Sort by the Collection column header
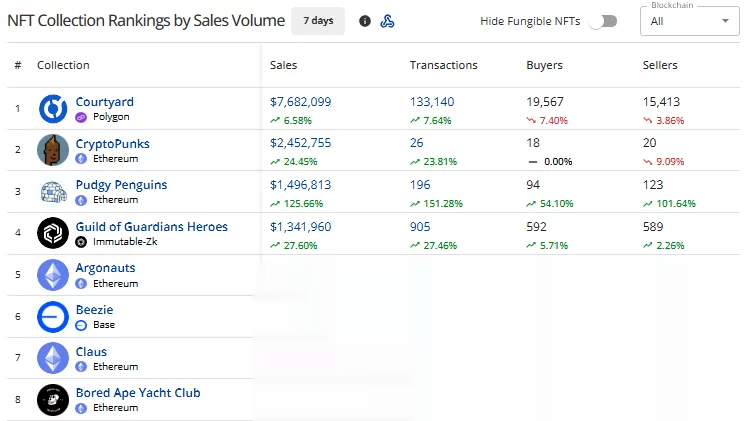 point(63,65)
